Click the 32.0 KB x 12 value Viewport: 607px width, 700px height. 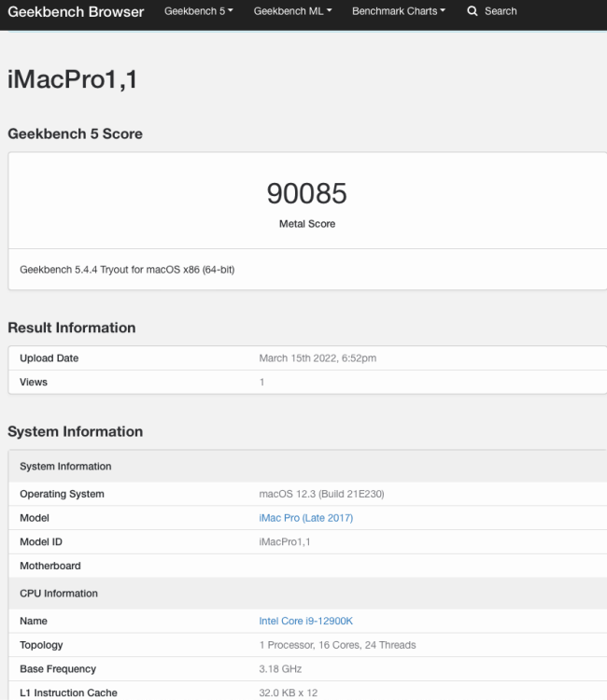[x=288, y=693]
